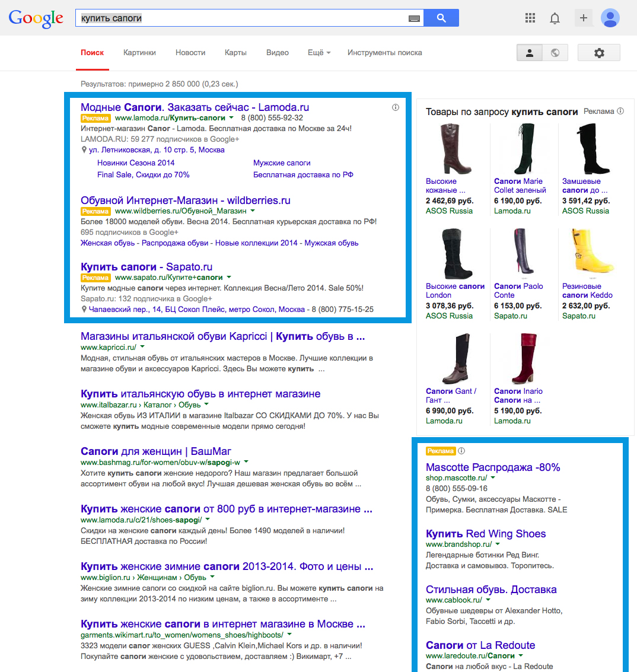Click map pin for ул. Летниковская address

pos(84,150)
